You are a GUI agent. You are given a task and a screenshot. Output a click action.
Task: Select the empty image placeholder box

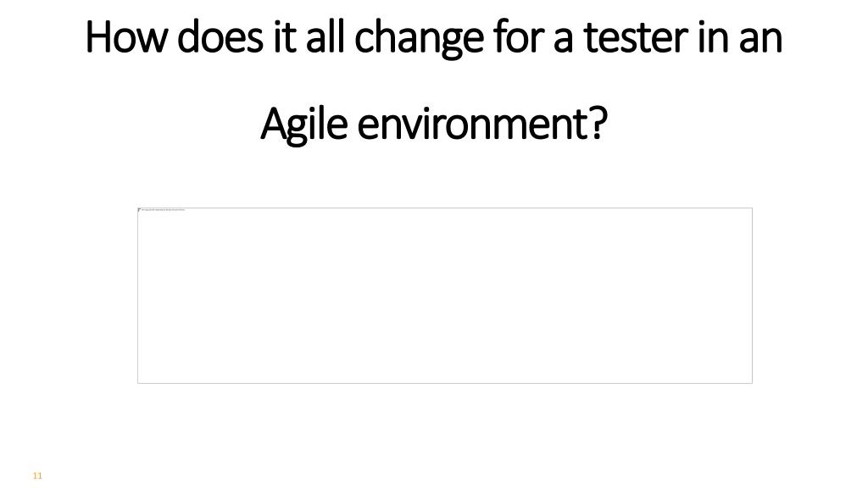[x=445, y=296]
